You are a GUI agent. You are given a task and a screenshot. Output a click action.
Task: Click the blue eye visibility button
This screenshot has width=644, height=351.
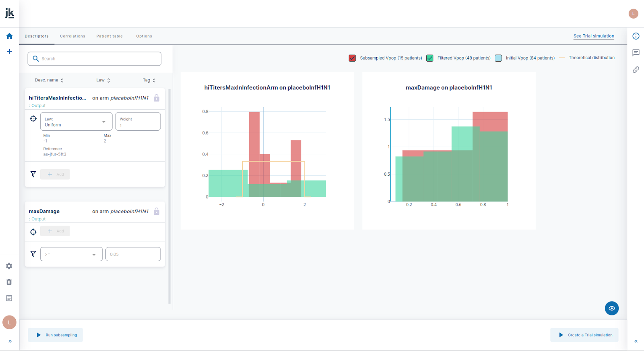click(611, 308)
